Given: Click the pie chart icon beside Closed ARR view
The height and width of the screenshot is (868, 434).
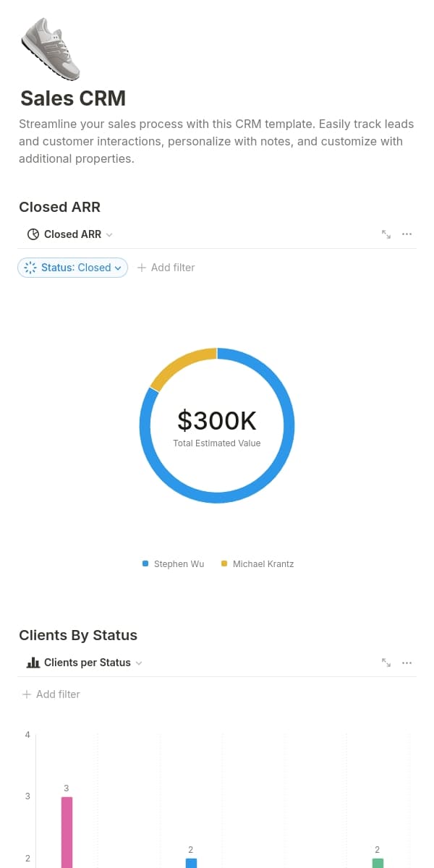Looking at the screenshot, I should pyautogui.click(x=33, y=234).
